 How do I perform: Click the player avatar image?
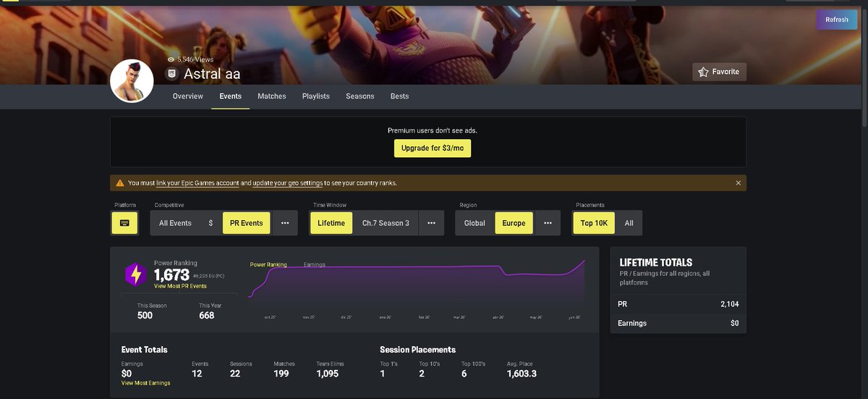click(132, 80)
